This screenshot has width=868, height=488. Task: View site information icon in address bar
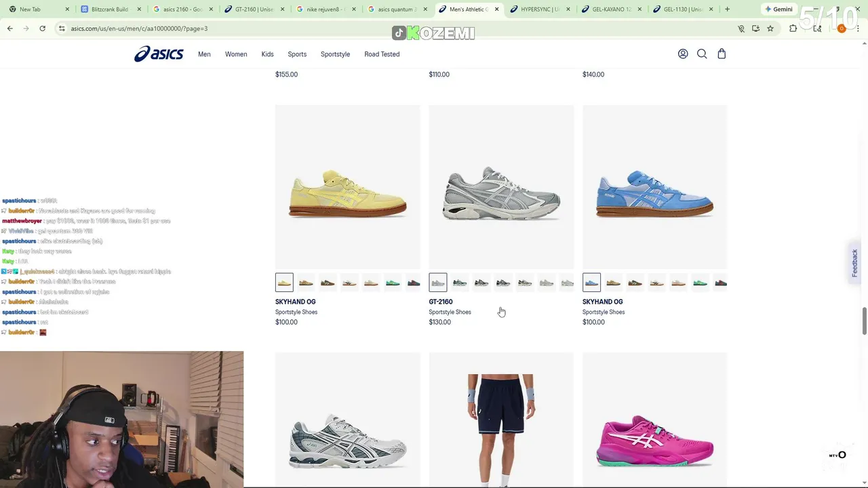(x=62, y=28)
